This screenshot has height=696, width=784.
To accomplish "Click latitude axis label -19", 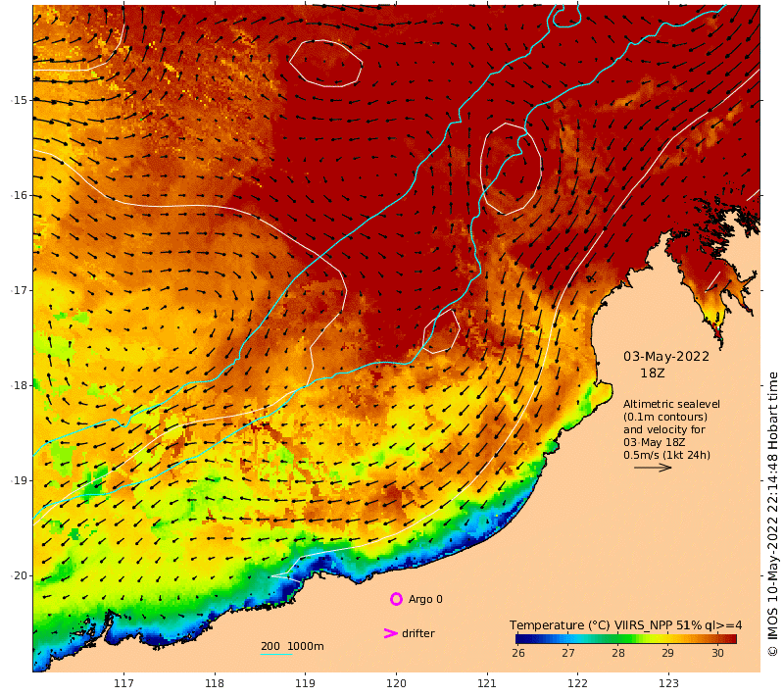I will (19, 480).
